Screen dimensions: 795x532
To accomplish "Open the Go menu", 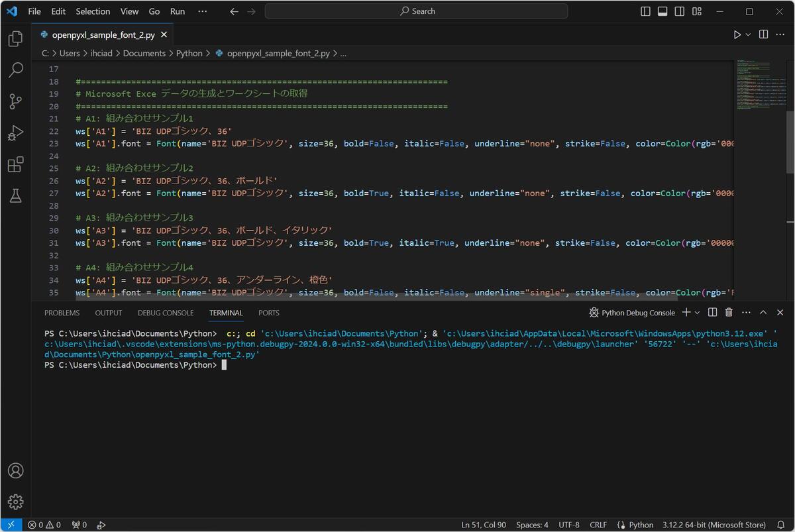I will click(154, 11).
